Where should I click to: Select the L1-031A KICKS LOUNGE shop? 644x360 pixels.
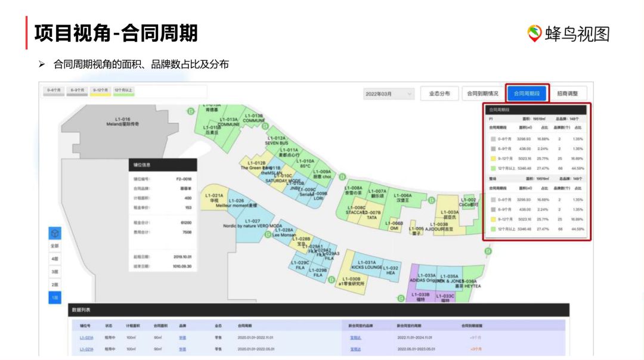367,265
